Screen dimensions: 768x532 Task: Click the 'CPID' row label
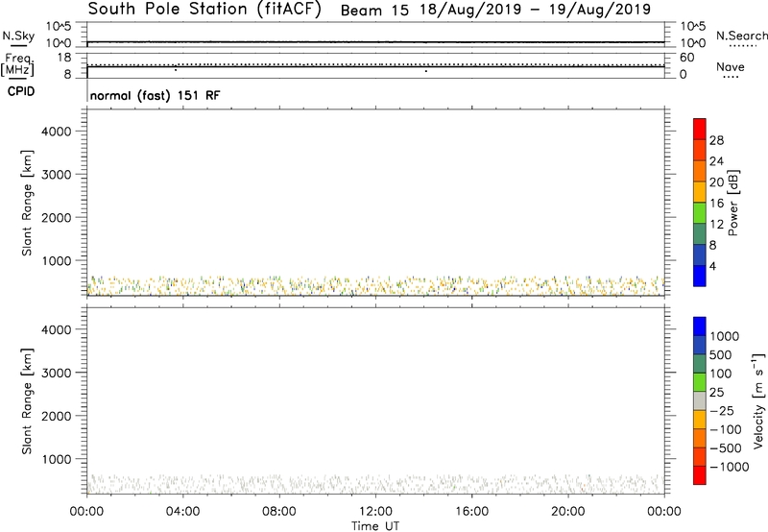[x=21, y=91]
